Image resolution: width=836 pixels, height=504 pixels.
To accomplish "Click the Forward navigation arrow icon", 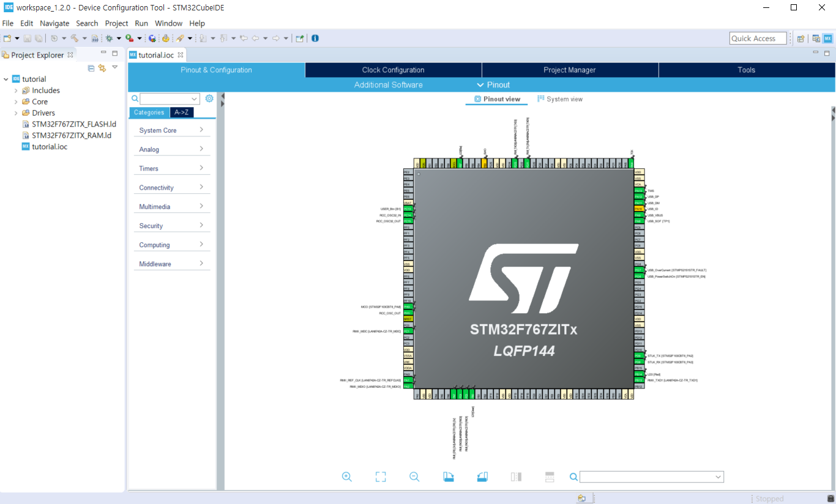I will pos(276,38).
